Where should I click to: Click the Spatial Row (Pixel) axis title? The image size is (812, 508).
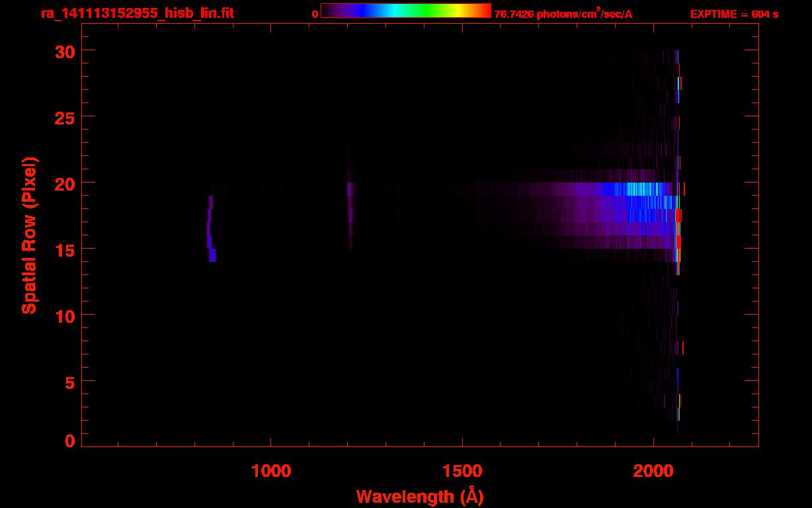[30, 235]
